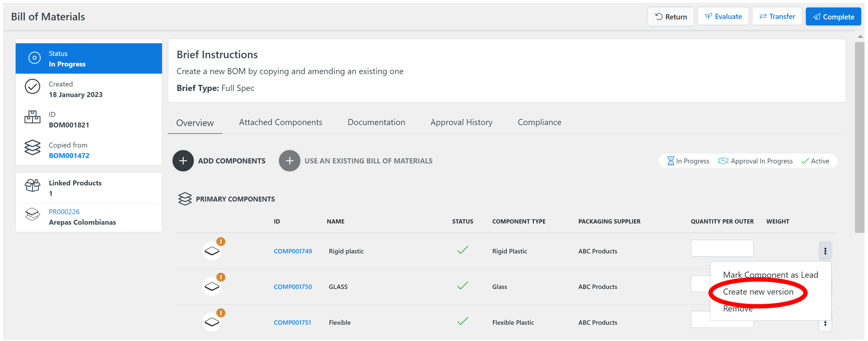The height and width of the screenshot is (341, 868).
Task: Click warning badge on Rigid plastic row
Action: [221, 242]
